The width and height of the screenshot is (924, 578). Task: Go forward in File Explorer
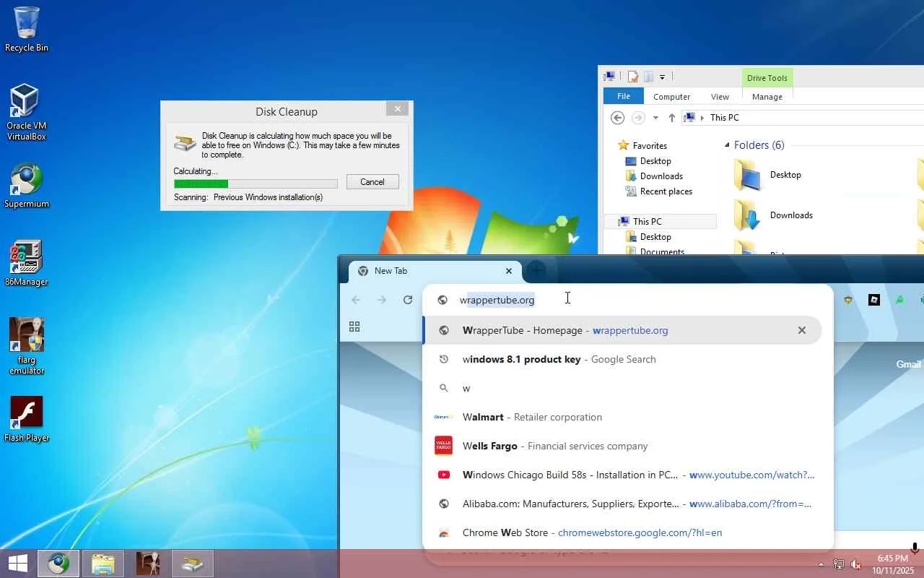click(x=638, y=118)
